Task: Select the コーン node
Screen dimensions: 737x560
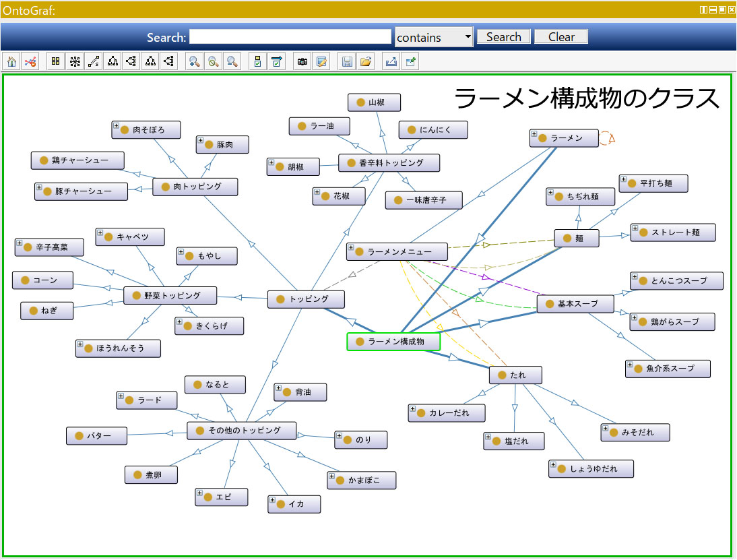Action: (x=42, y=280)
